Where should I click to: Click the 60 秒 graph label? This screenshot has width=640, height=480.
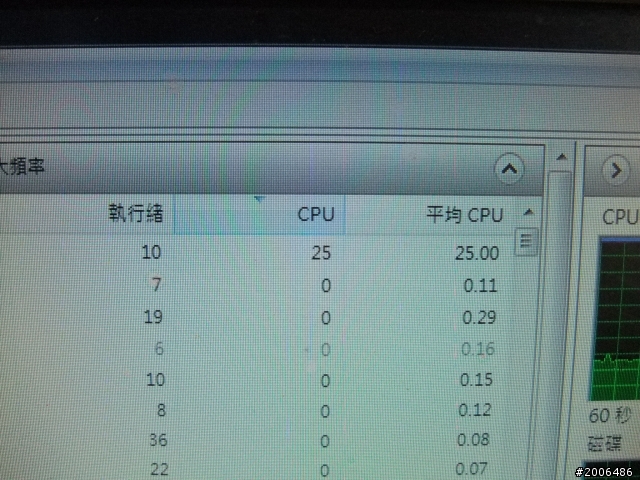(609, 416)
